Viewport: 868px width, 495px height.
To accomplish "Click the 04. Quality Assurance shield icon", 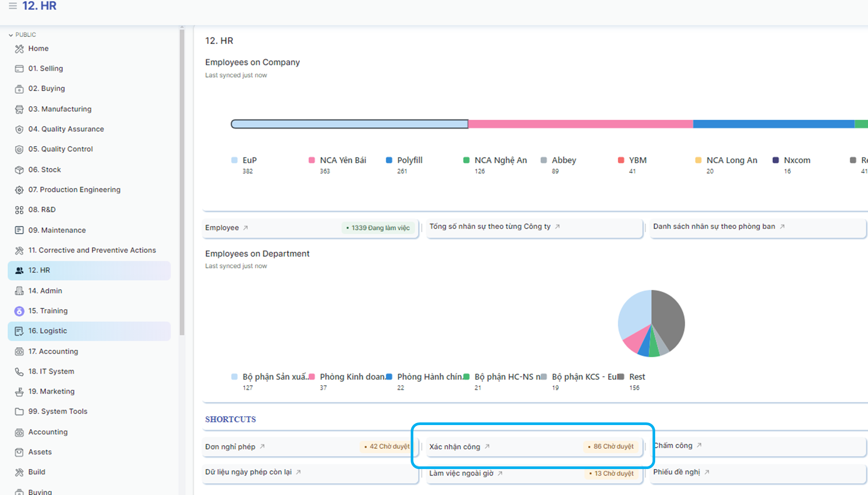I will click(x=19, y=129).
